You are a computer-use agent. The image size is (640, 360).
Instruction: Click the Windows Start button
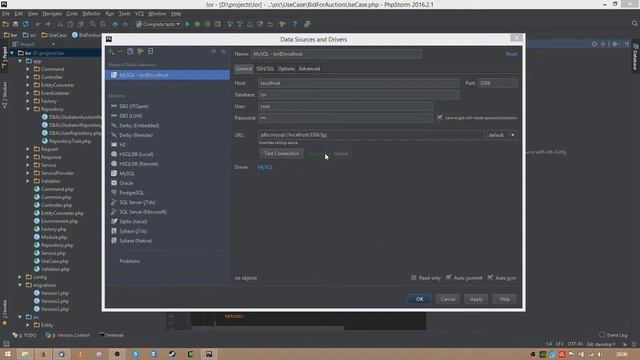pos(7,354)
